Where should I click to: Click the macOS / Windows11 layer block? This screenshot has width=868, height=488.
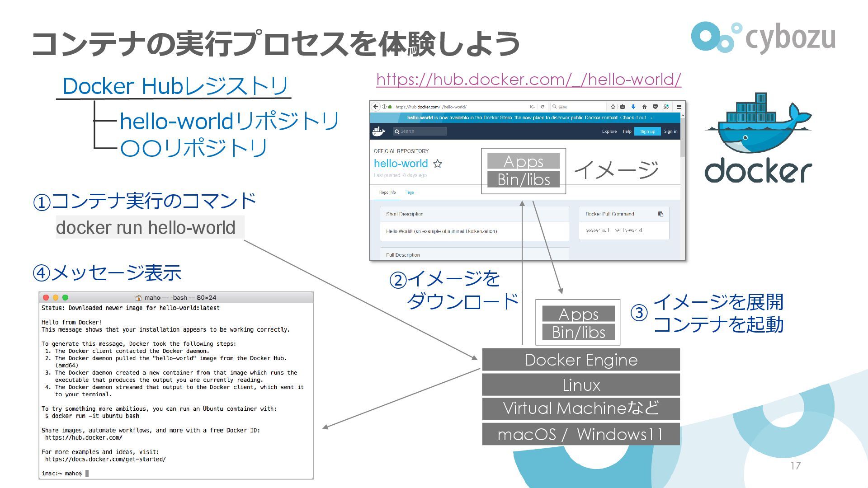point(581,434)
